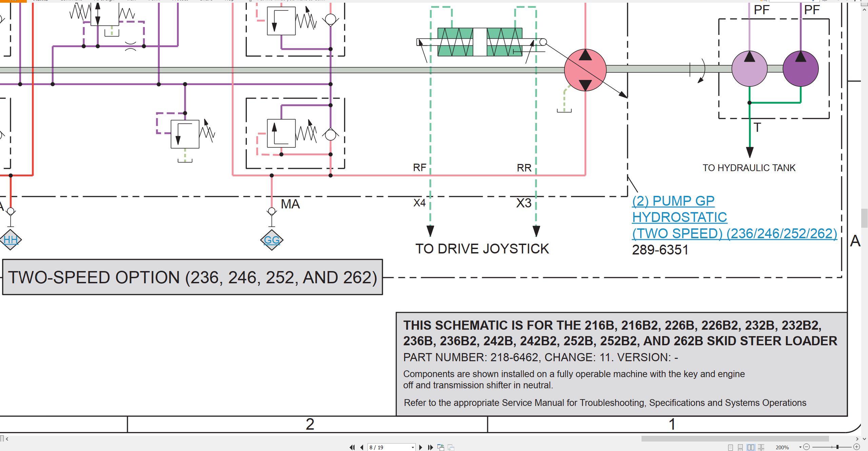The width and height of the screenshot is (868, 451).
Task: Click the 200% zoom percentage text
Action: point(782,447)
